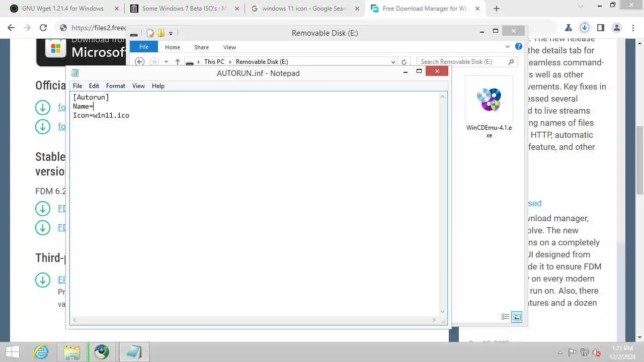Viewport: 644px width, 362px height.
Task: View site information icon in address bar
Action: (63, 28)
